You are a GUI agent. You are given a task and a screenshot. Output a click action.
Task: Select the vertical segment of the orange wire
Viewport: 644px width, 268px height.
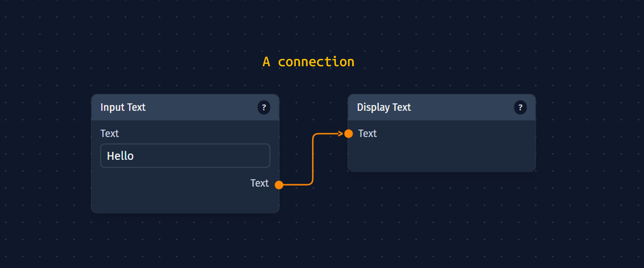313,160
